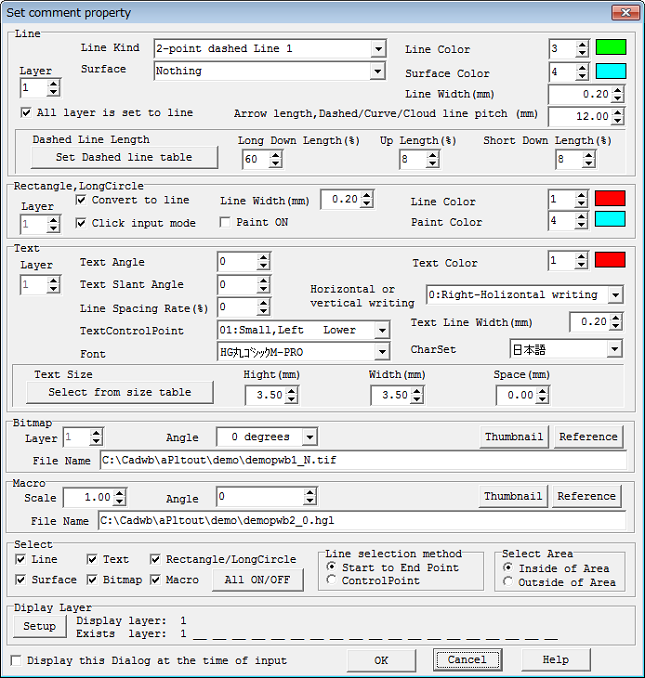Close the Set comment property dialog
Viewport: 645px width, 678px height.
[626, 13]
